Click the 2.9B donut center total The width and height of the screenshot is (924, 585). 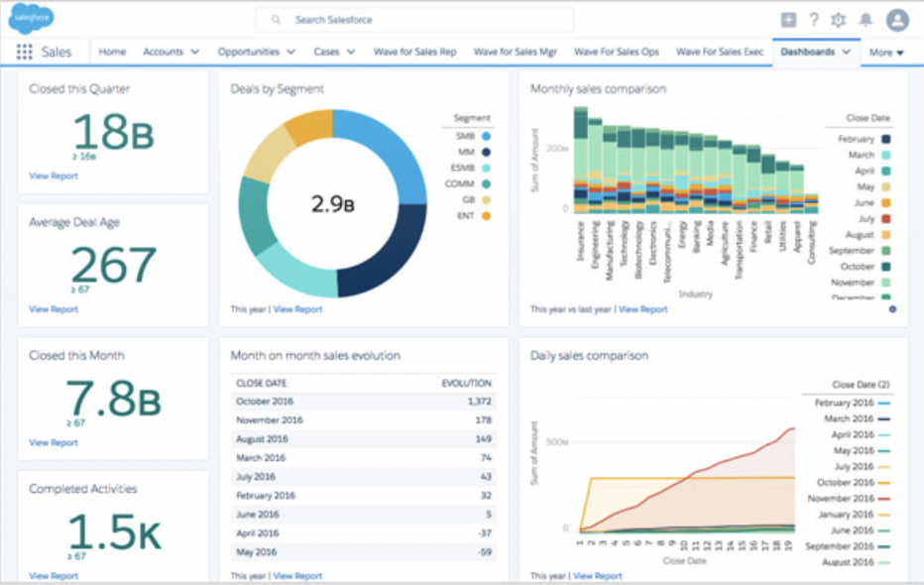pos(333,204)
